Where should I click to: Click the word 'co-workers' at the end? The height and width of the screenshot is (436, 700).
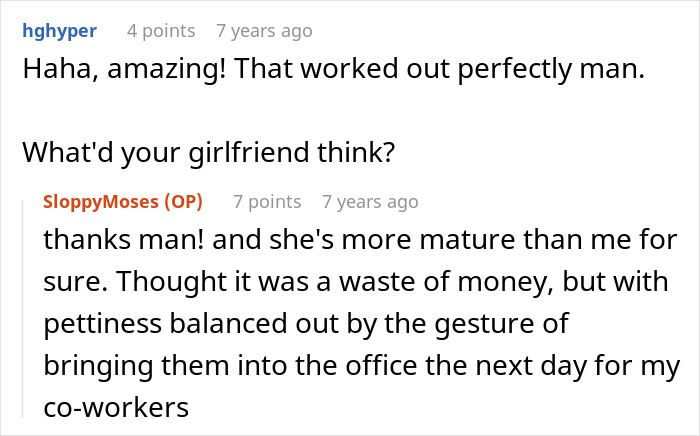pyautogui.click(x=116, y=408)
